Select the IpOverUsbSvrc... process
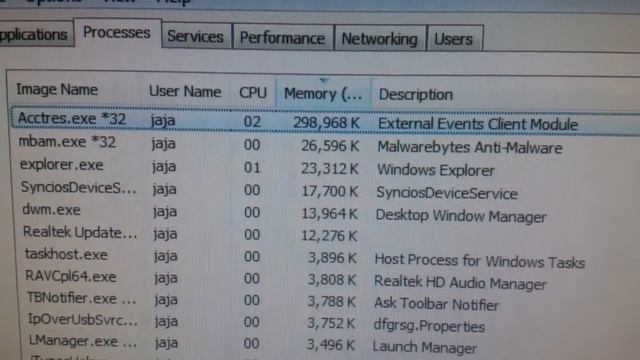Screen dimensions: 640x360 (x=83, y=320)
